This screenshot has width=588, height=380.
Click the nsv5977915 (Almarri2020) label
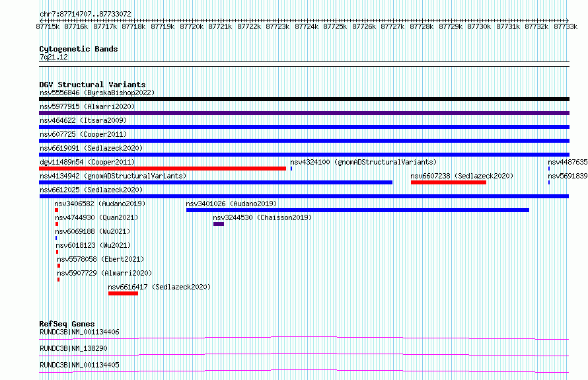[87, 106]
